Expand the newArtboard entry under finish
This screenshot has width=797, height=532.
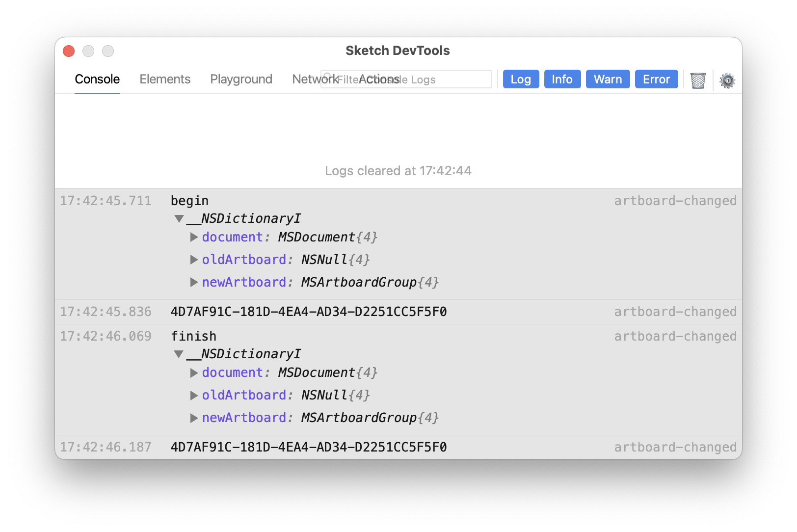[x=194, y=418]
